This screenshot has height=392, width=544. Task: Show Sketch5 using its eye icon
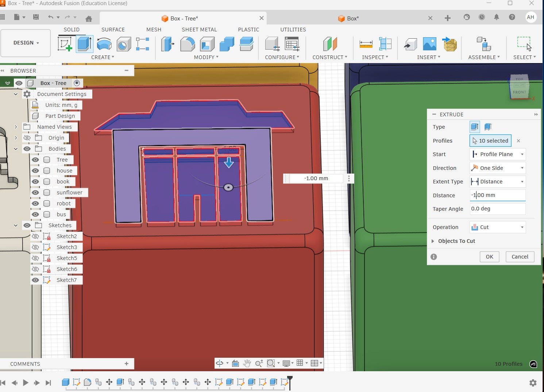[x=35, y=258]
